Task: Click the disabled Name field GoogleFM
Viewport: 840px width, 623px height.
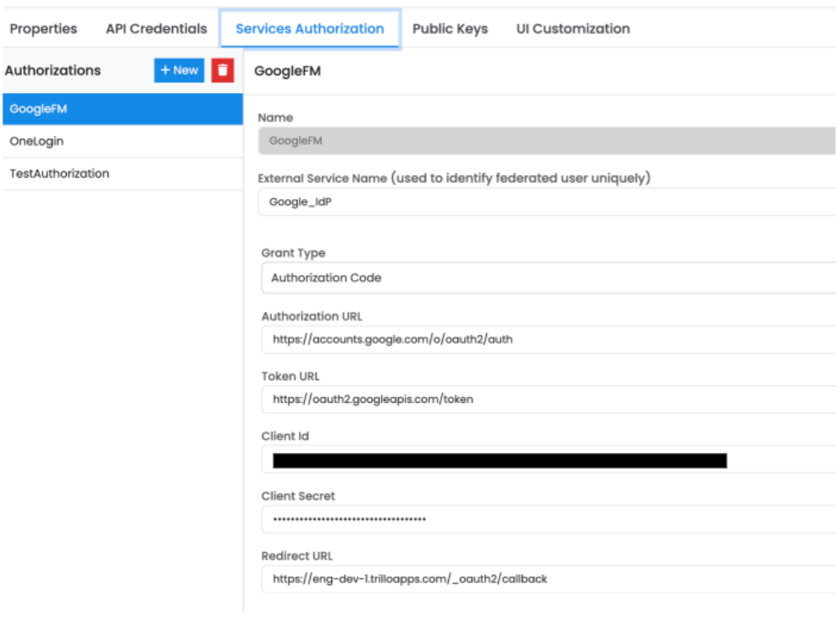Action: (x=547, y=141)
